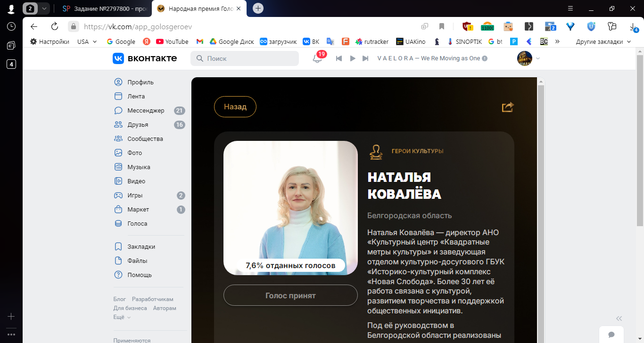Viewport: 644px width, 343px height.
Task: Open Игры in the VK sidebar
Action: coord(135,196)
